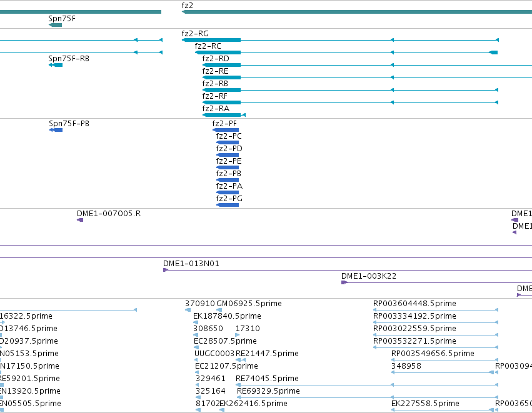Click the RE21447.5prime EST label

pyautogui.click(x=267, y=354)
